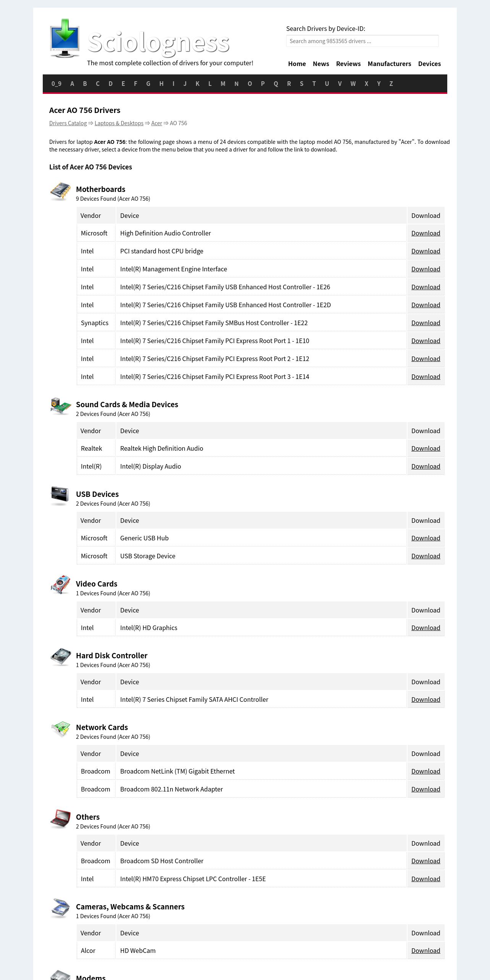Click the USB Devices category icon
The image size is (490, 980).
coord(60,495)
